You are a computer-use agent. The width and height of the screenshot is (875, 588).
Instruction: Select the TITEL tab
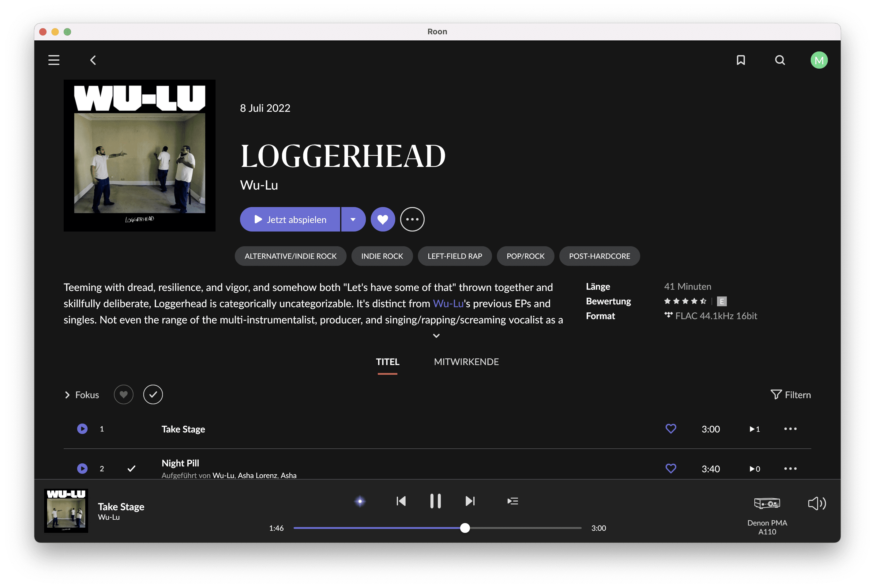click(387, 362)
